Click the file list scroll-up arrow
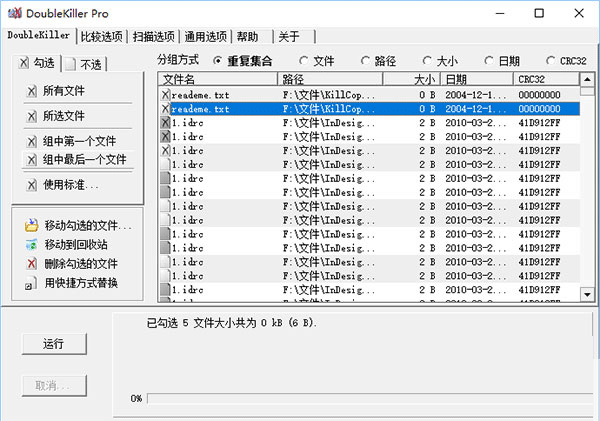 [x=587, y=80]
